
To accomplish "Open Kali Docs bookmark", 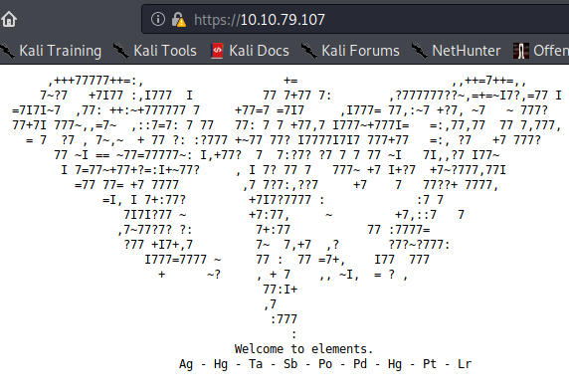I will click(x=251, y=51).
